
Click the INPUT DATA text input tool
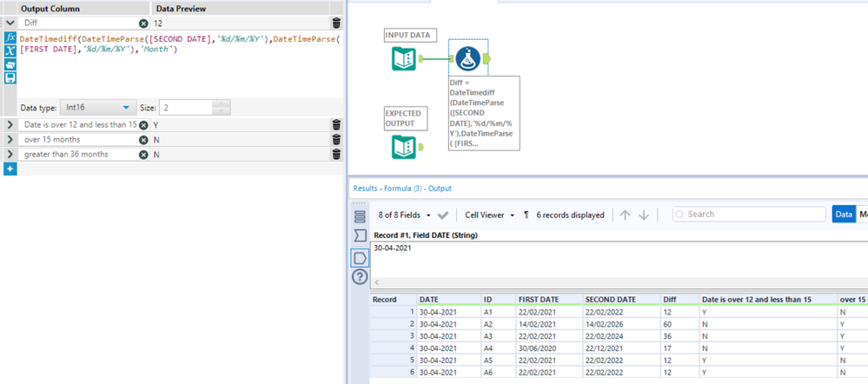(x=403, y=59)
